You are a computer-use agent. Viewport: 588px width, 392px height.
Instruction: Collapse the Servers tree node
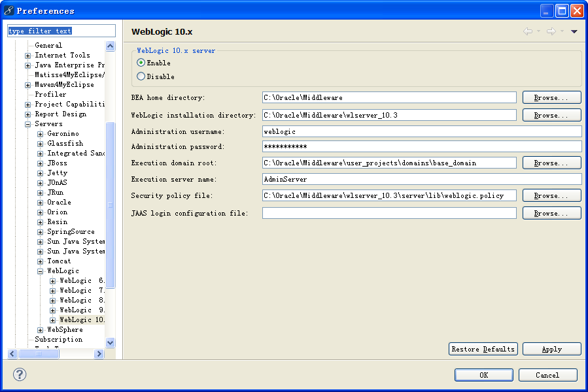27,124
